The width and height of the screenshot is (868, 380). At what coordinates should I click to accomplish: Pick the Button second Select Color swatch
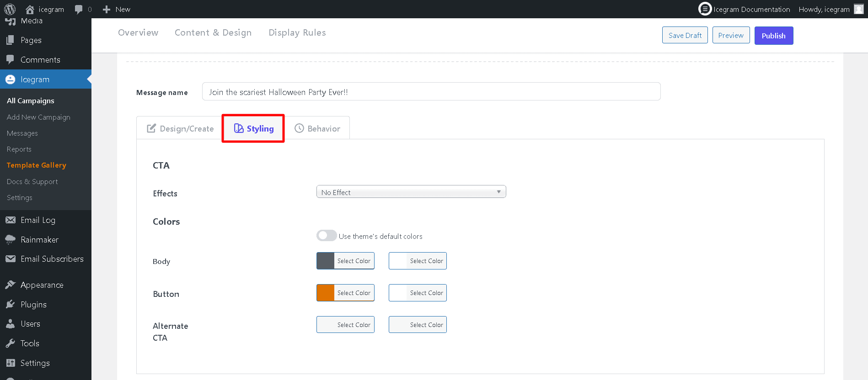point(418,293)
